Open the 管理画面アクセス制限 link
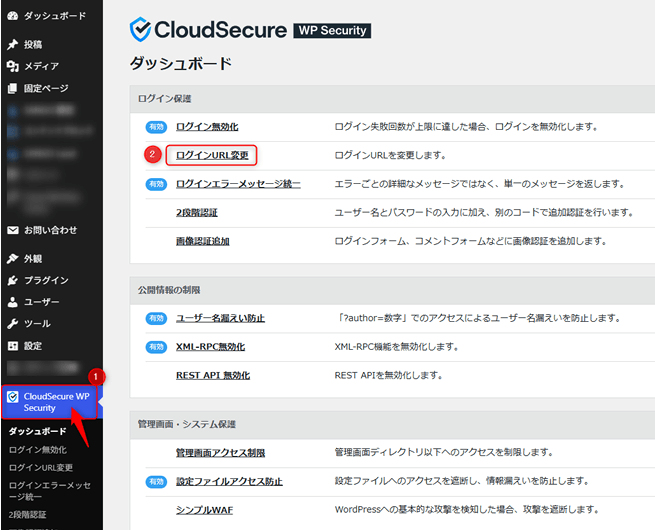 point(221,453)
